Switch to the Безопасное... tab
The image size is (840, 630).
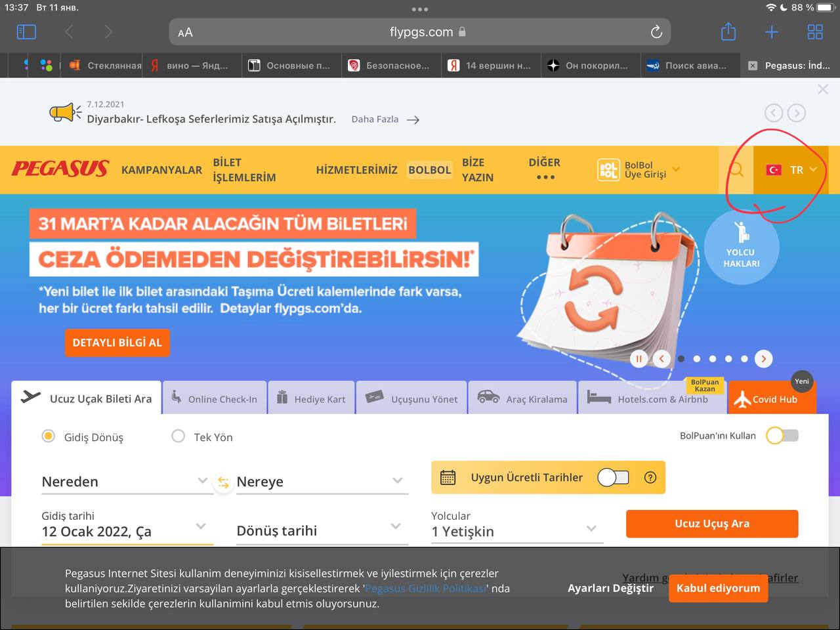(x=390, y=66)
